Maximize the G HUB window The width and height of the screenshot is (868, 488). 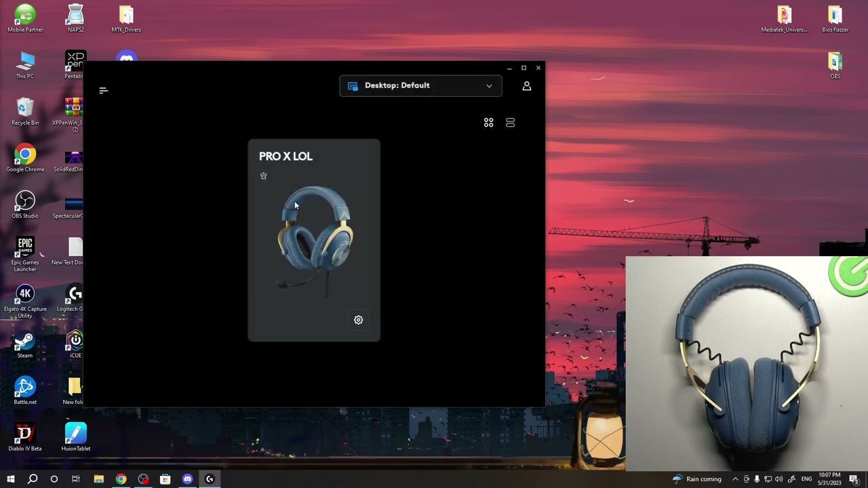pos(524,68)
